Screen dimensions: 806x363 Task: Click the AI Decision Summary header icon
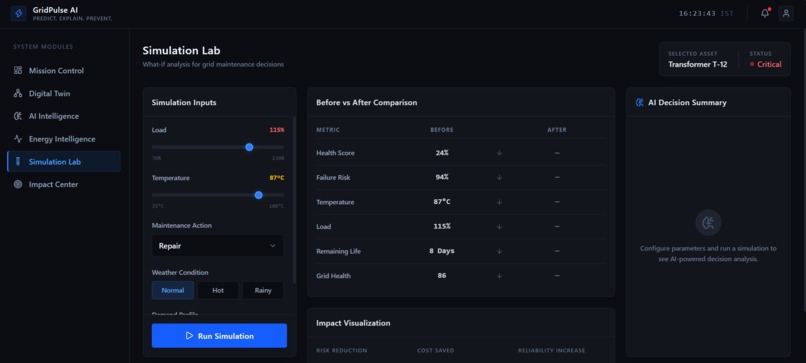(x=639, y=102)
